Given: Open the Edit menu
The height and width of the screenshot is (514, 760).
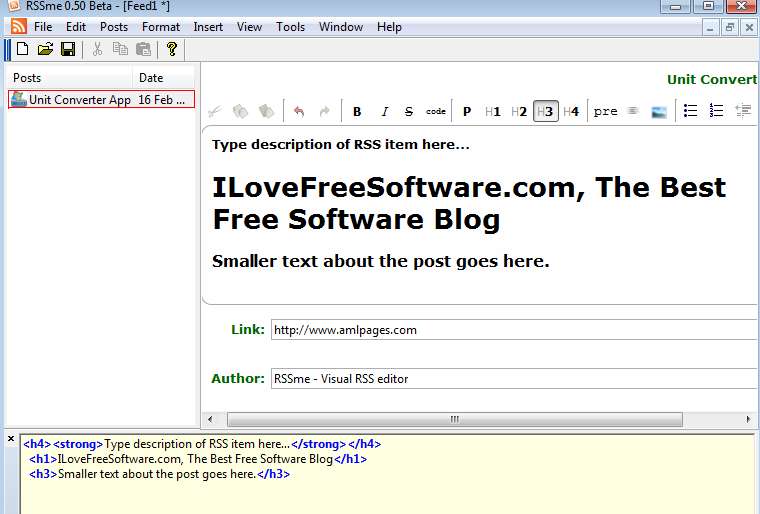Looking at the screenshot, I should tap(76, 27).
